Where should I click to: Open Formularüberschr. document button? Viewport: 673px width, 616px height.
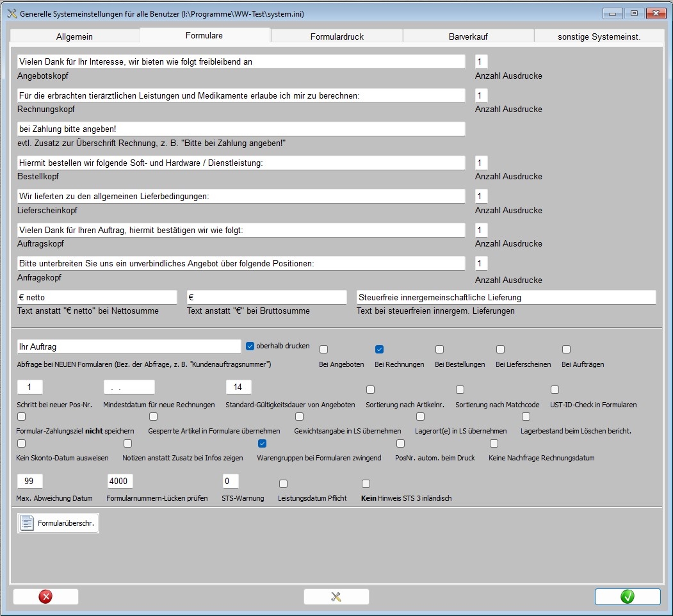(58, 523)
